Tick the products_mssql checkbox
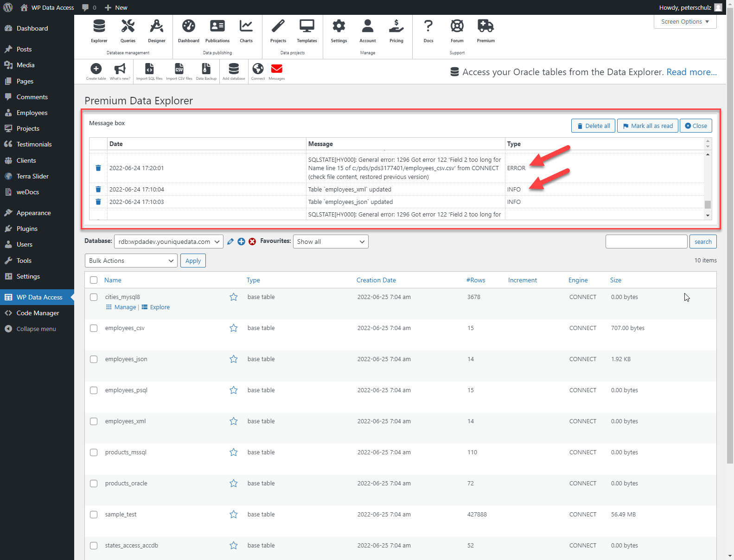The image size is (734, 560). pos(94,452)
